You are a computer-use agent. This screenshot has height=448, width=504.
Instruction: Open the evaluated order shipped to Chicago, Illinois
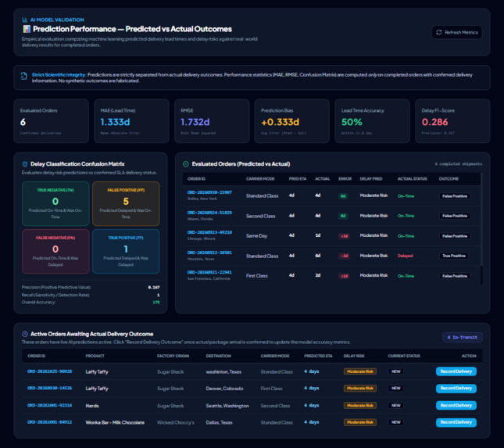209,232
